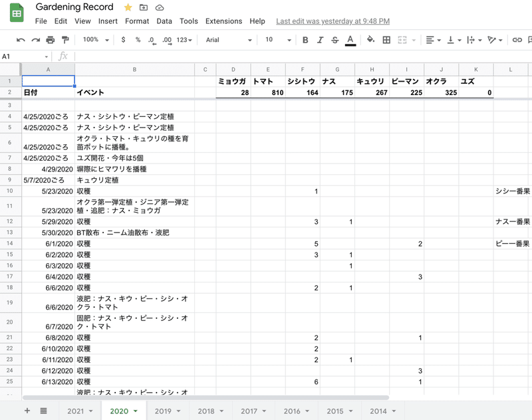Open the Borders tool

(386, 40)
